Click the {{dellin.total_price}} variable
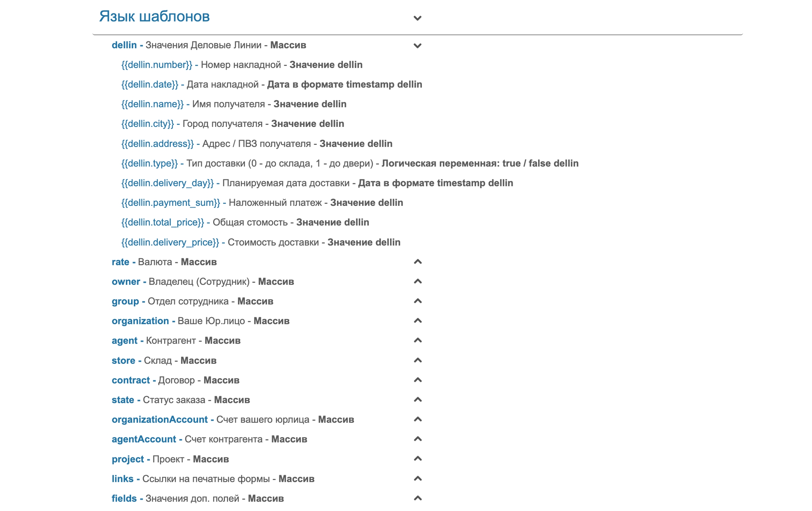Image resolution: width=812 pixels, height=511 pixels. (162, 223)
